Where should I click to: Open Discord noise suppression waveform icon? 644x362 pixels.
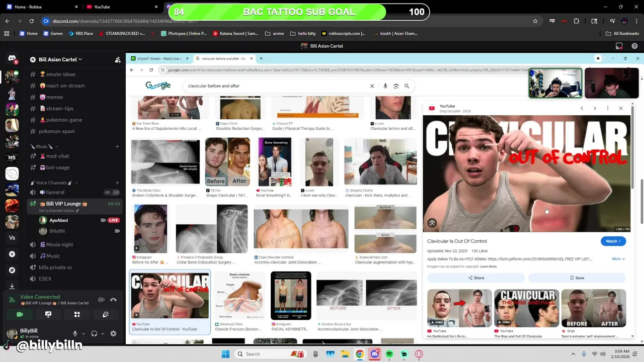click(x=101, y=300)
